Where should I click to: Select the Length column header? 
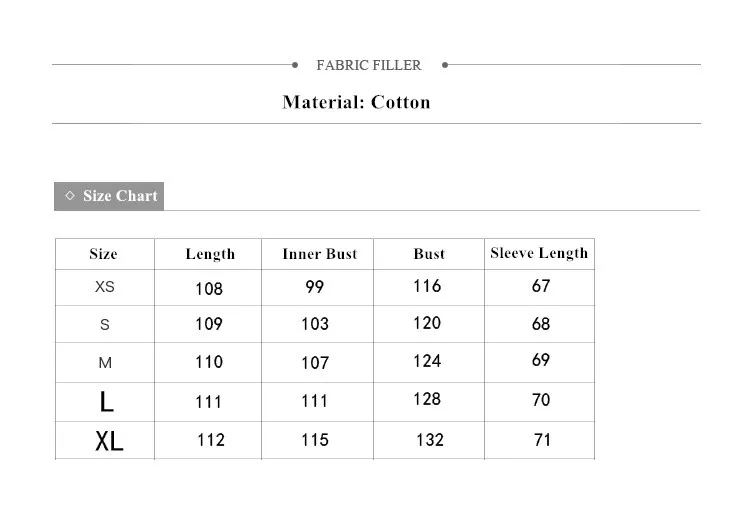click(x=210, y=254)
